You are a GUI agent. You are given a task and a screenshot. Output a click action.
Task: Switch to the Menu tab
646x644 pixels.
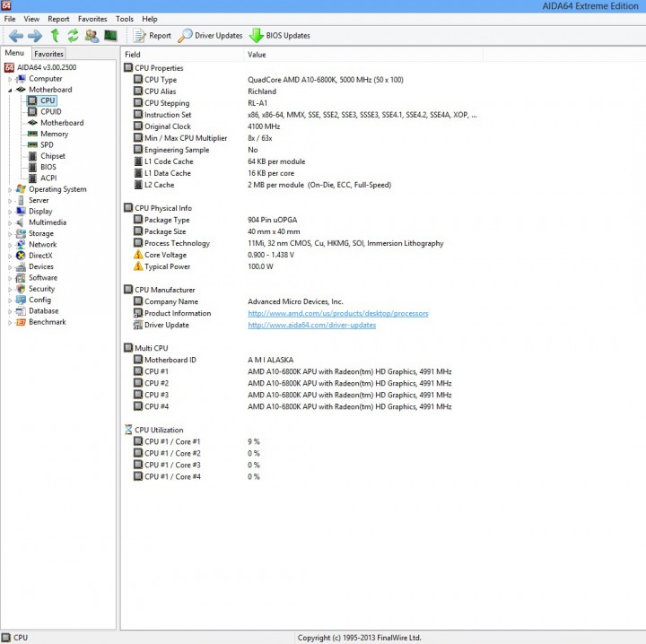(14, 53)
